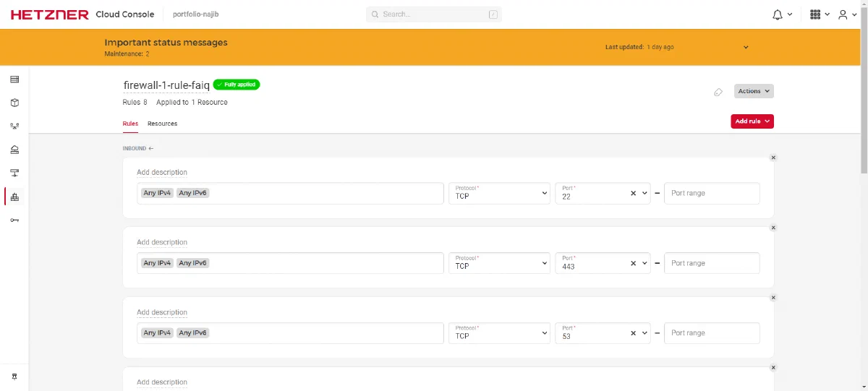Click the INBOUND section label

click(138, 149)
